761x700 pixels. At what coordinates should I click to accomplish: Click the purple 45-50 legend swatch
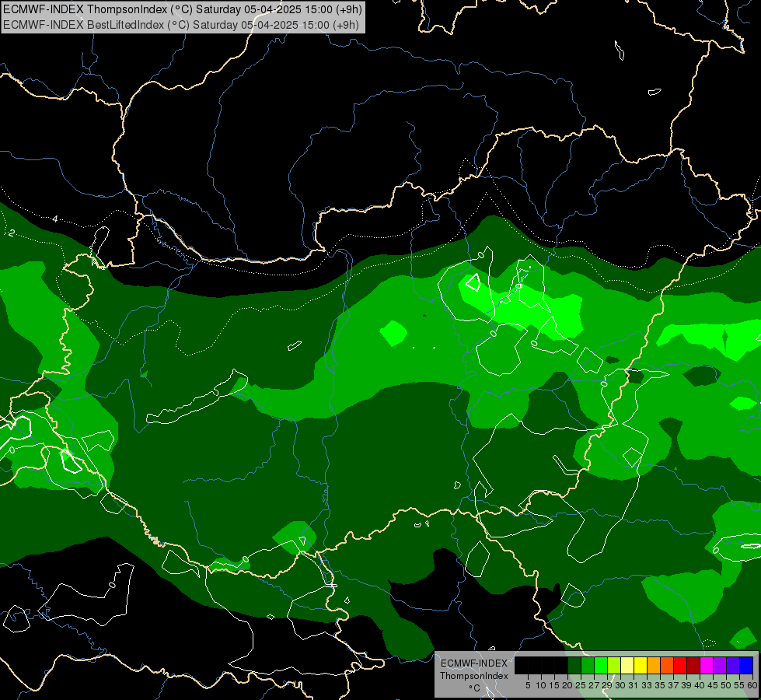[720, 665]
